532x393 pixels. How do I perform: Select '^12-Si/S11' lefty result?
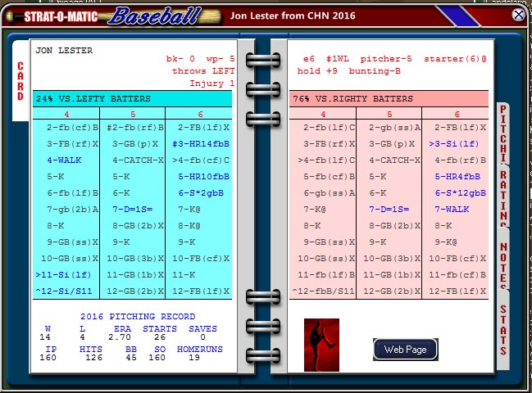click(x=64, y=291)
